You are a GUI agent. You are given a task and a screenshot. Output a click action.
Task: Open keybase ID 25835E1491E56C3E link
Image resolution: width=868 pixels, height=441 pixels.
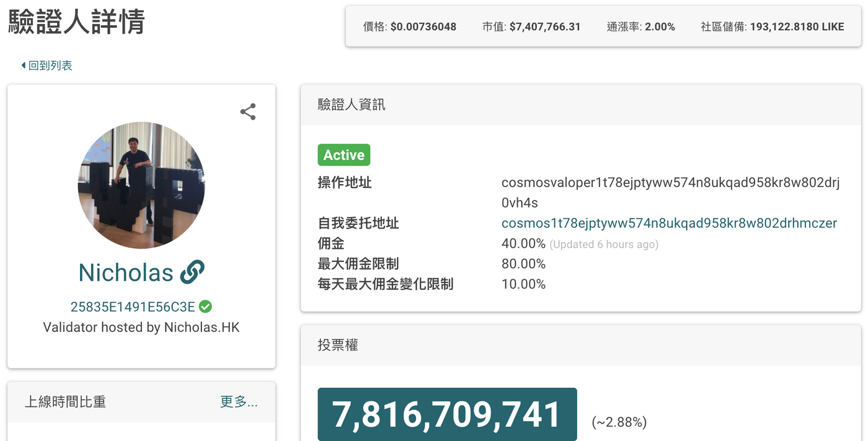click(133, 307)
